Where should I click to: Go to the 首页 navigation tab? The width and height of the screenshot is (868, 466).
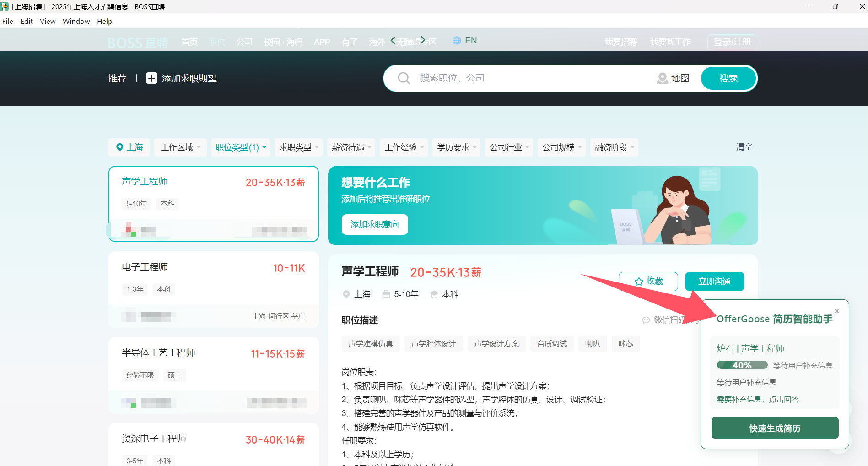click(189, 42)
